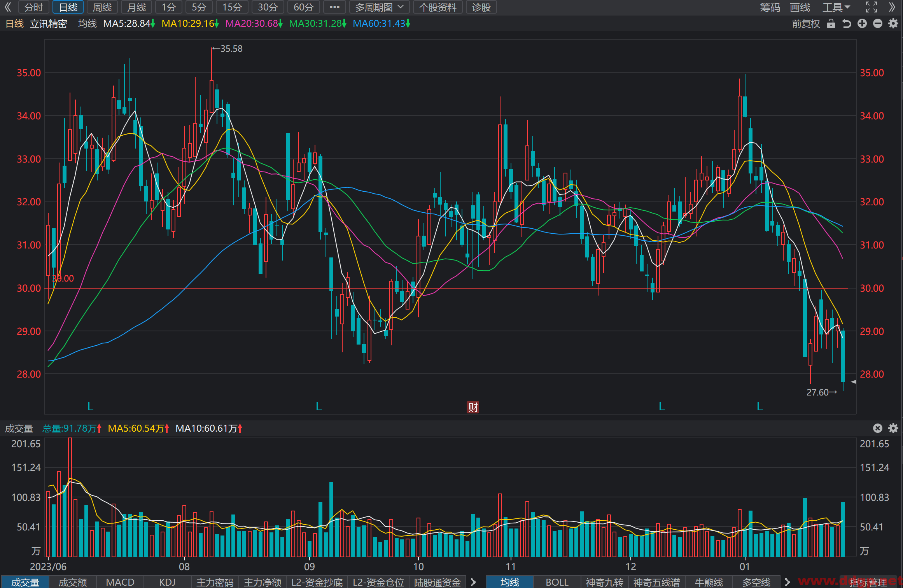Open more period options ellipsis button
Screen dimensions: 903x588
point(334,7)
